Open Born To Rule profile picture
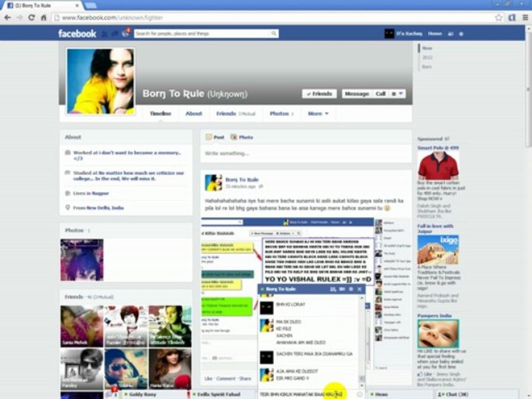532x399 pixels. point(100,81)
